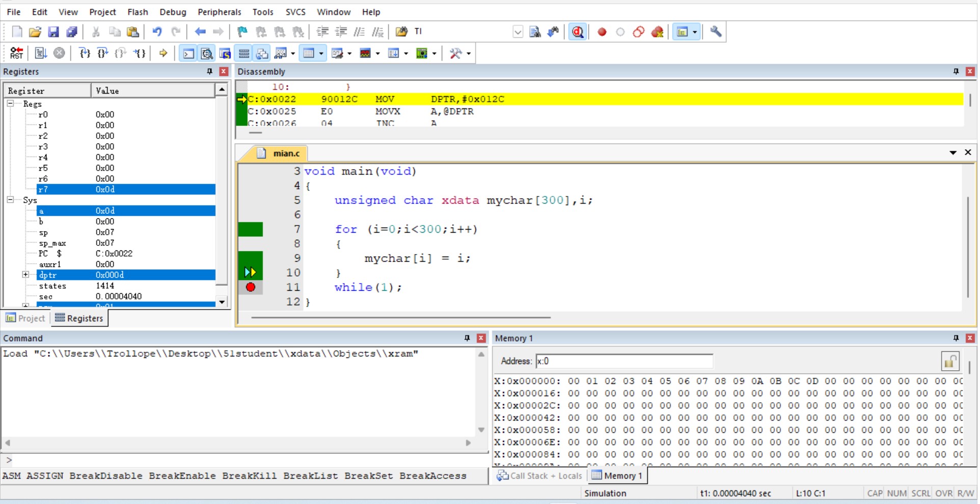Open the Find icon beside search box
The image size is (980, 504).
(x=535, y=32)
